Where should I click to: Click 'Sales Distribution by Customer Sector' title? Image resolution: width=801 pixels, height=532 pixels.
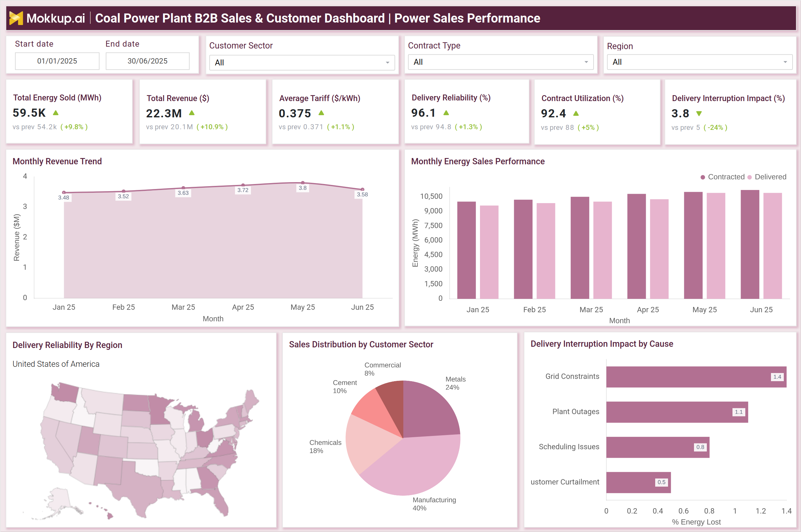coord(361,344)
